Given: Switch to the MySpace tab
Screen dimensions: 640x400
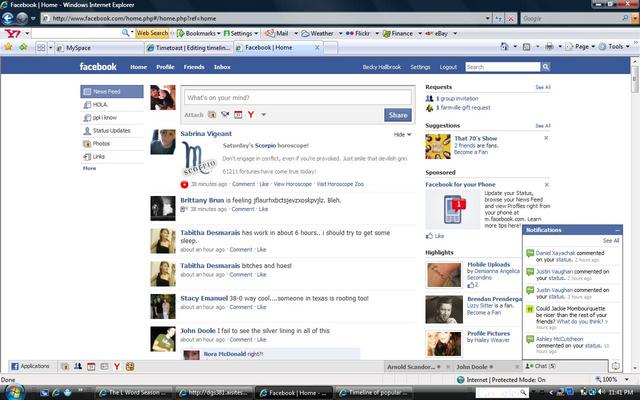Looking at the screenshot, I should [99, 48].
